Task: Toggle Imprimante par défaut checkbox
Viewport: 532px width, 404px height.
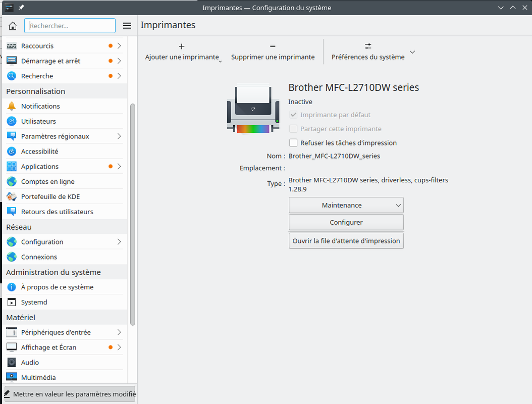Action: pyautogui.click(x=293, y=115)
